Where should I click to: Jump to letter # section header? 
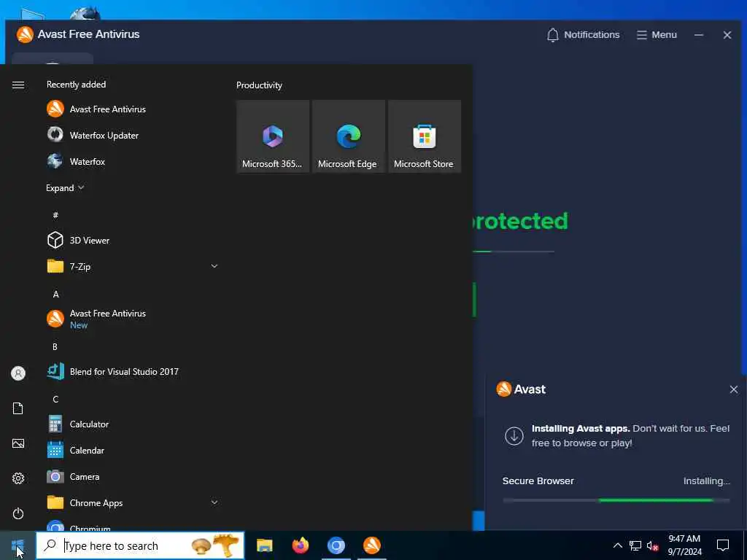tap(55, 215)
